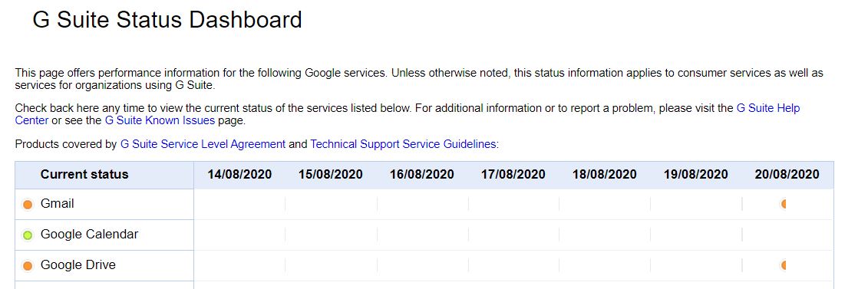Image resolution: width=868 pixels, height=289 pixels.
Task: Open G Suite Service Level Agreement link
Action: pos(203,144)
